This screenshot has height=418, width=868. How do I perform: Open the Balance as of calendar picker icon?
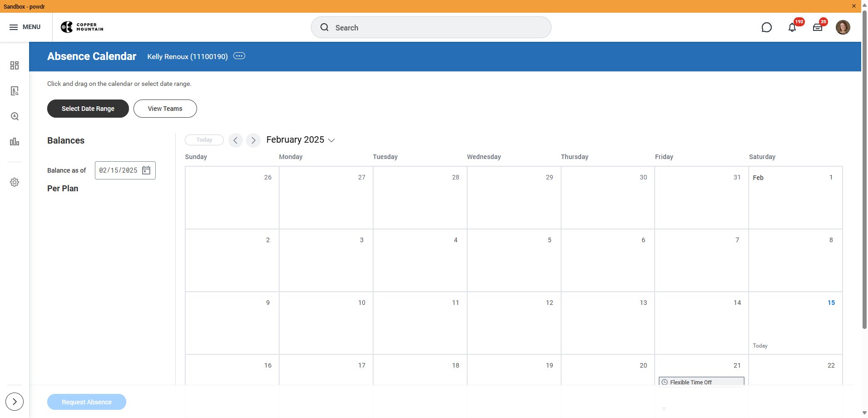[146, 170]
